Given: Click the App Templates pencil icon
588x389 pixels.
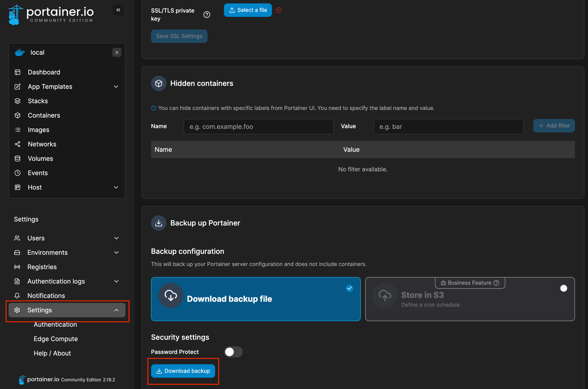Looking at the screenshot, I should click(x=17, y=87).
